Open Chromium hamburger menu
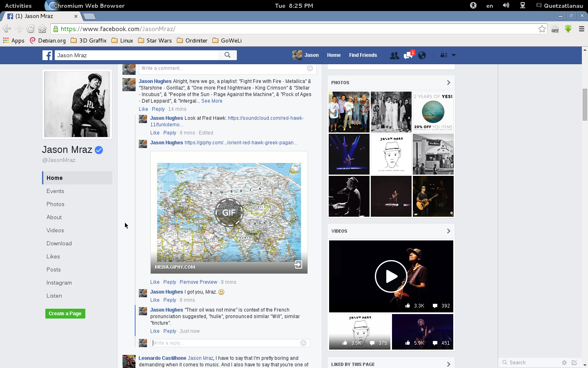The width and height of the screenshot is (588, 368). [x=582, y=29]
